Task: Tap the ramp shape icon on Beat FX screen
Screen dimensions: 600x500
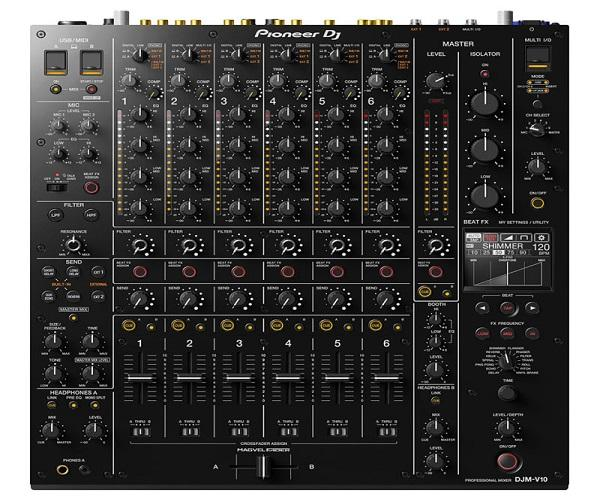Action: pyautogui.click(x=508, y=238)
